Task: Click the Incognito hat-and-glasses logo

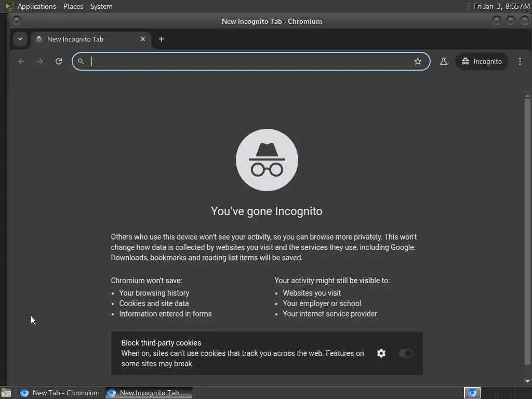Action: point(267,160)
